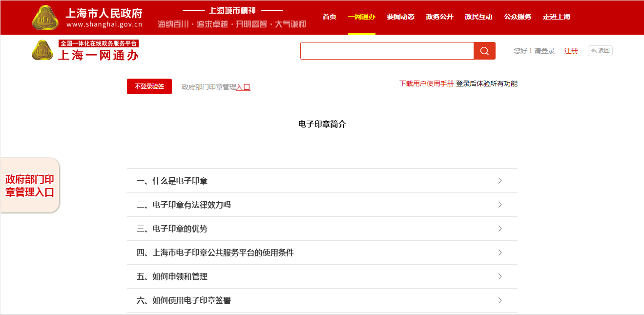
Task: Navigate to 公众服务
Action: (x=518, y=17)
